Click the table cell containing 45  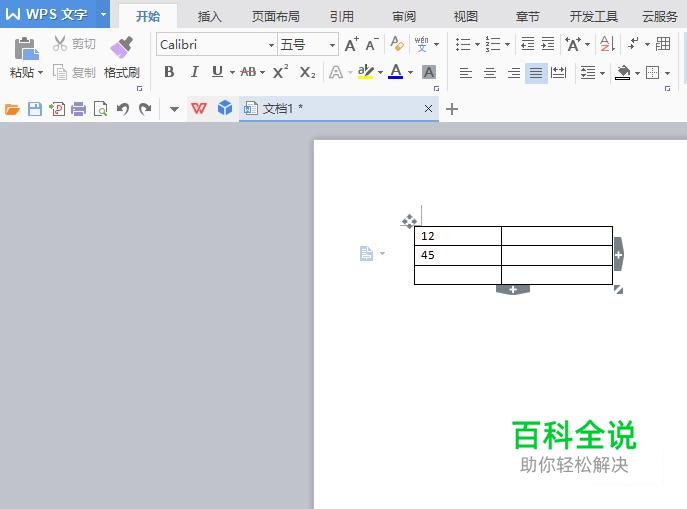tap(457, 255)
